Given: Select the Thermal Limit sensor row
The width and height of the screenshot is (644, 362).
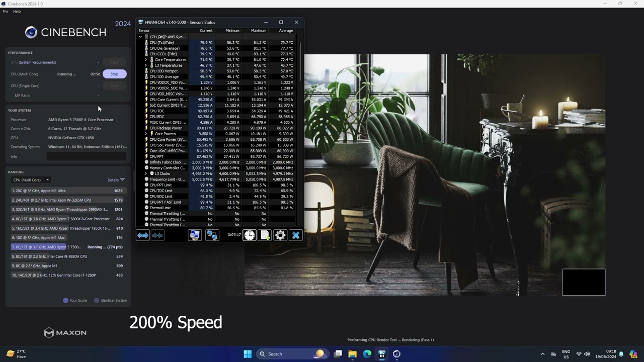Looking at the screenshot, I should pos(217,208).
